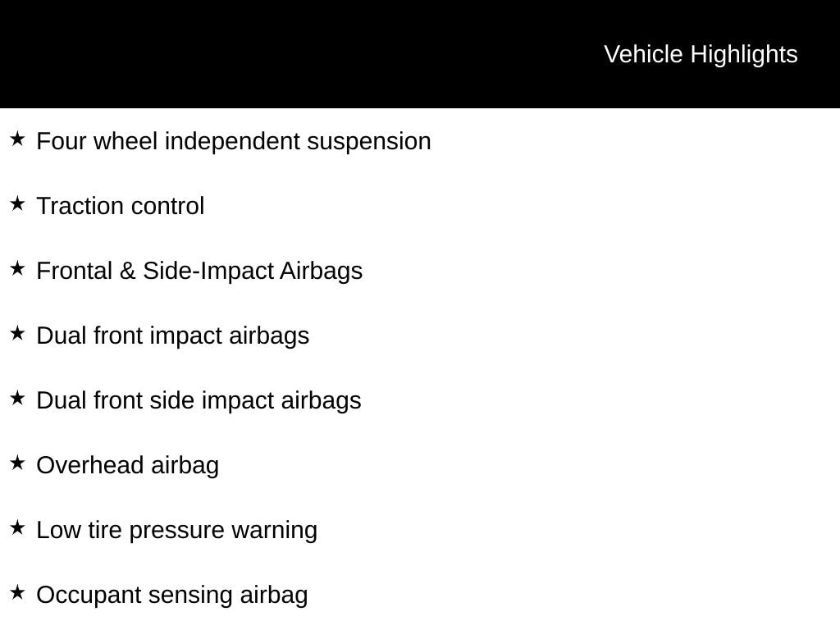Select the star icon beside Low tire pressure warning
Viewport: 840px width, 630px height.
pos(17,528)
